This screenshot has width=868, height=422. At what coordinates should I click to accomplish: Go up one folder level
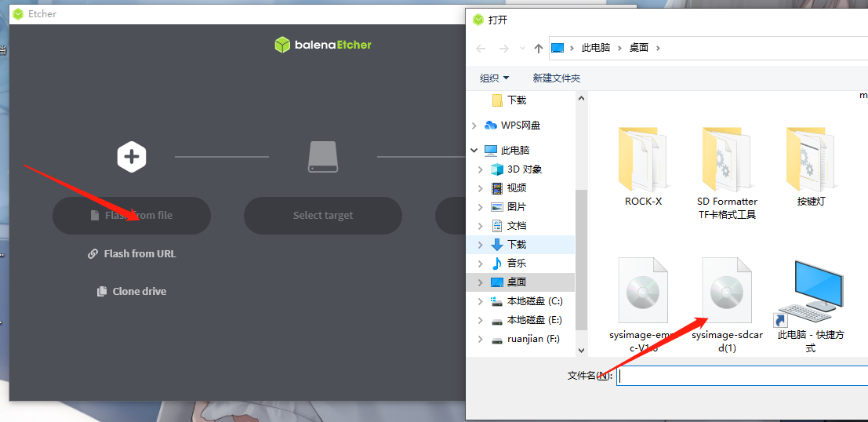538,48
